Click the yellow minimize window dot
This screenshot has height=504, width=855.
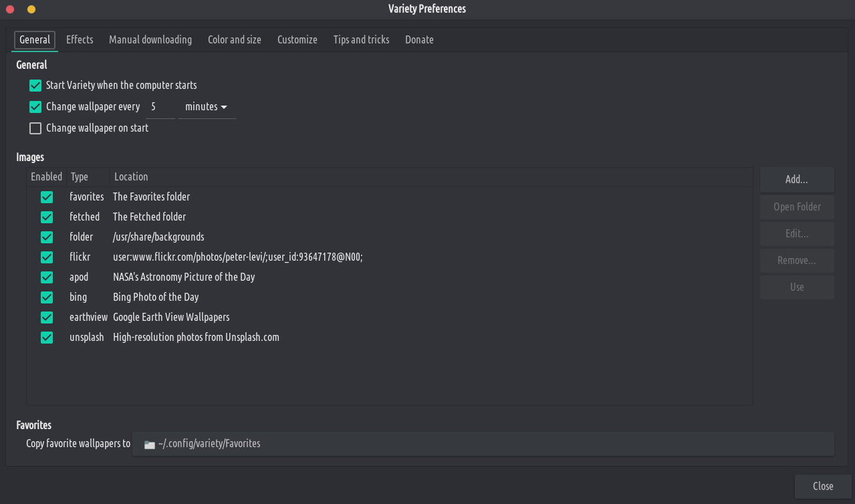(x=31, y=9)
